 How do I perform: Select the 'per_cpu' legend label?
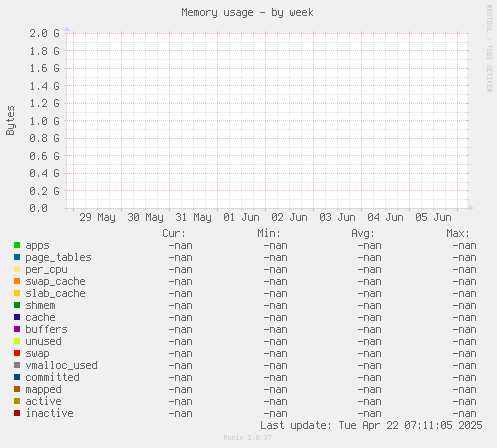pyautogui.click(x=46, y=270)
